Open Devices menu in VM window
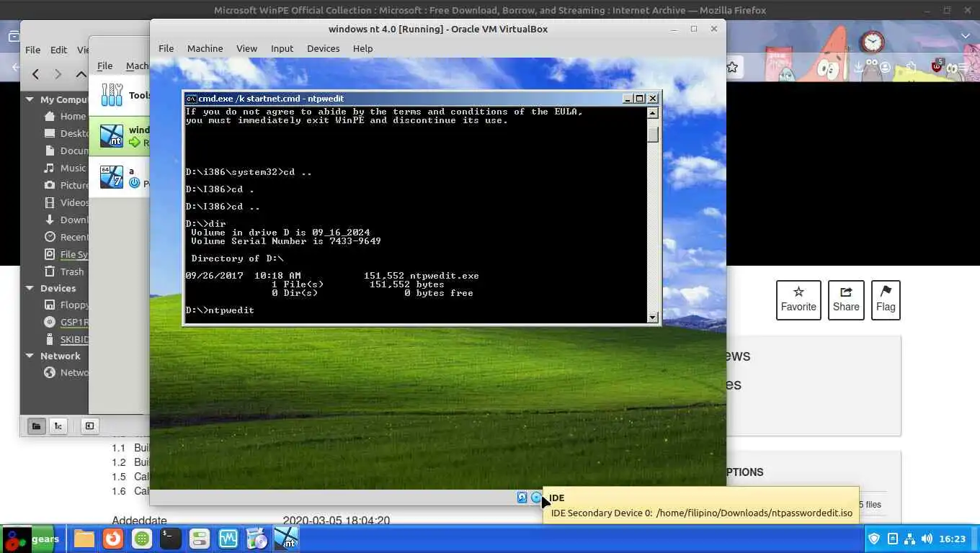 [x=323, y=48]
